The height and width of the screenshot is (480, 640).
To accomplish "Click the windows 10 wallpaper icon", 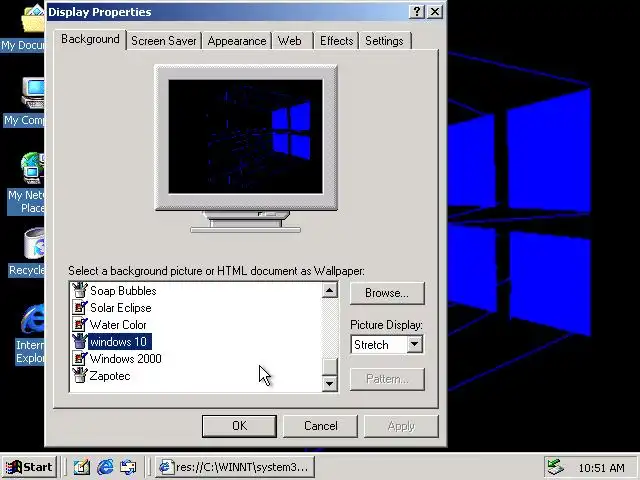I will point(80,342).
